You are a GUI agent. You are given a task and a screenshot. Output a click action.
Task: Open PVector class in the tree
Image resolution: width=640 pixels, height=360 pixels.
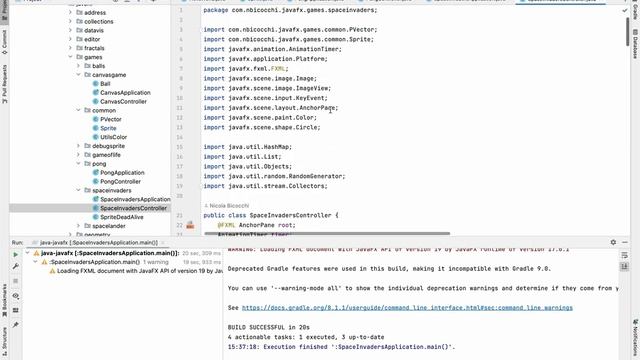click(111, 119)
